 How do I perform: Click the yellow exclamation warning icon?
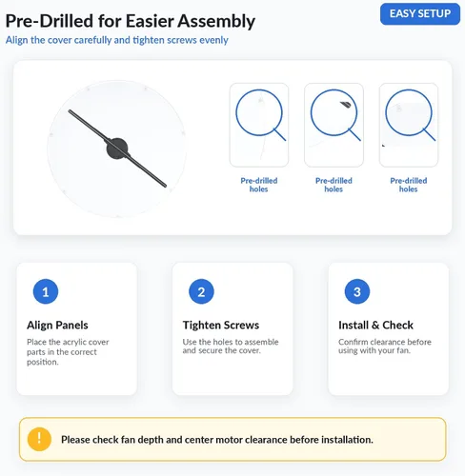tap(39, 439)
